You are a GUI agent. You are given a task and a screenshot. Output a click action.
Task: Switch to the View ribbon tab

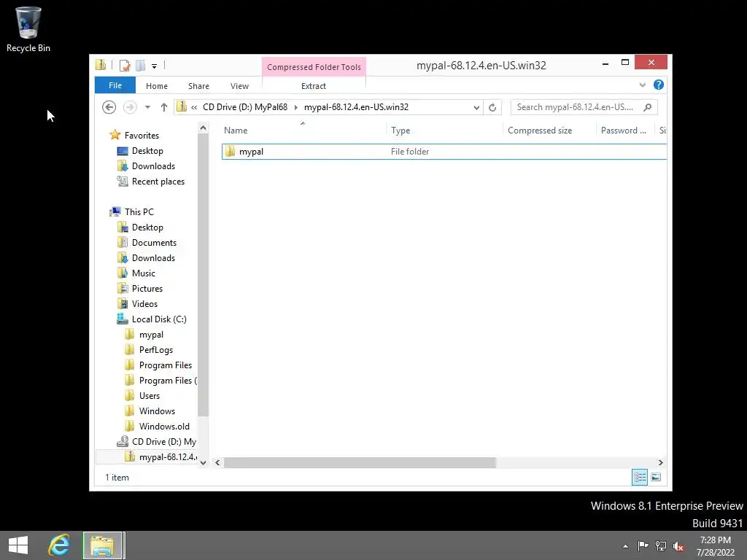coord(239,86)
